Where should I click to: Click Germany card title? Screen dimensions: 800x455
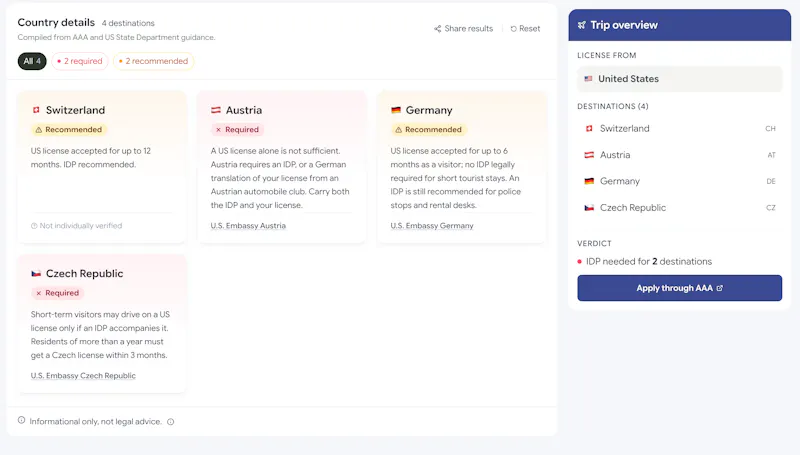click(x=429, y=110)
